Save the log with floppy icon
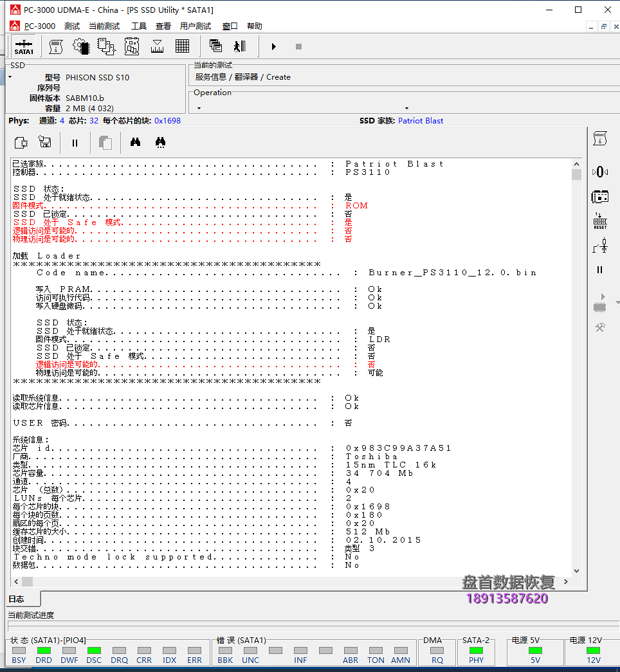This screenshot has width=620, height=672. pos(44,142)
